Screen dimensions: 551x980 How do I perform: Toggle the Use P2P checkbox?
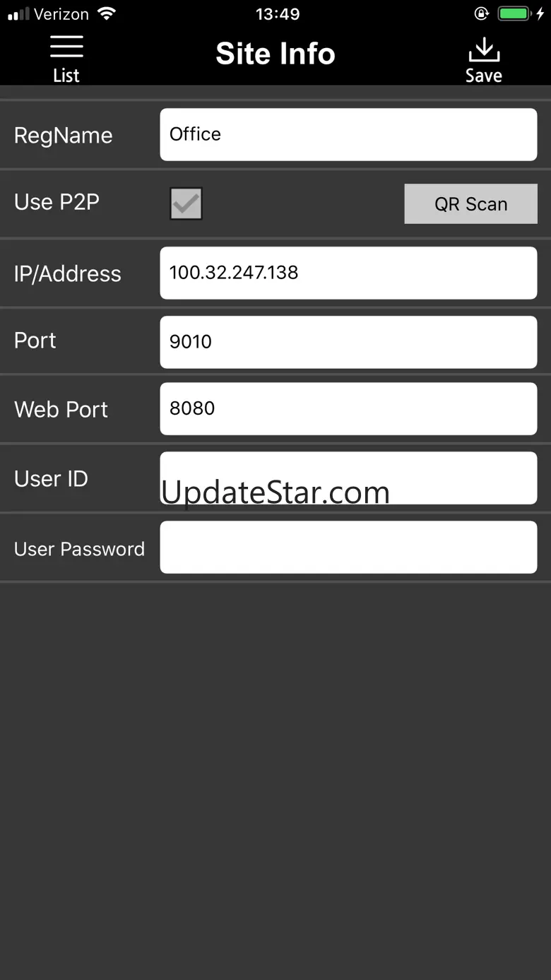[186, 203]
